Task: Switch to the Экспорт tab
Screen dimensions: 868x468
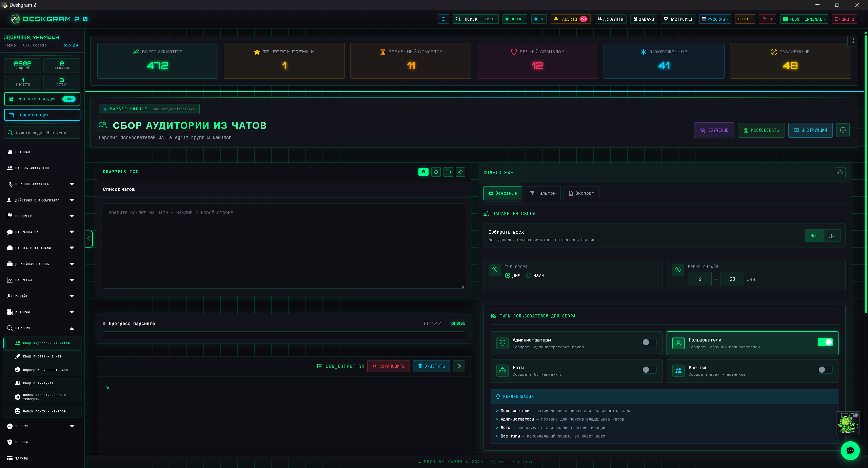Action: pos(581,193)
